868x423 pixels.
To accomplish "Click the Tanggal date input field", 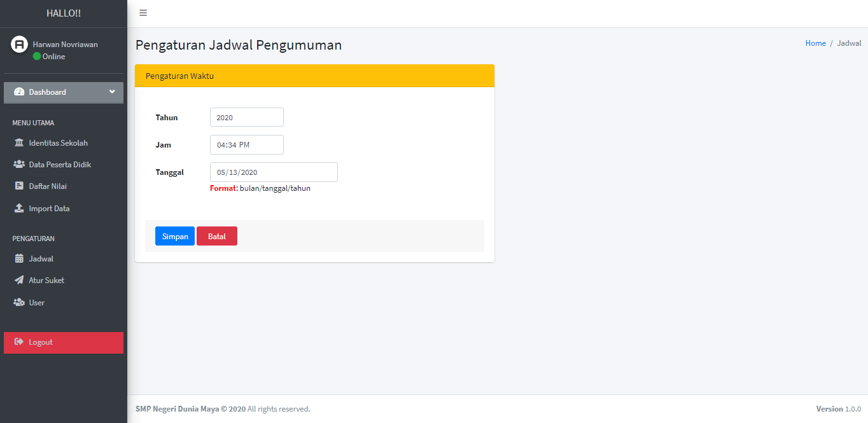I will coord(274,172).
